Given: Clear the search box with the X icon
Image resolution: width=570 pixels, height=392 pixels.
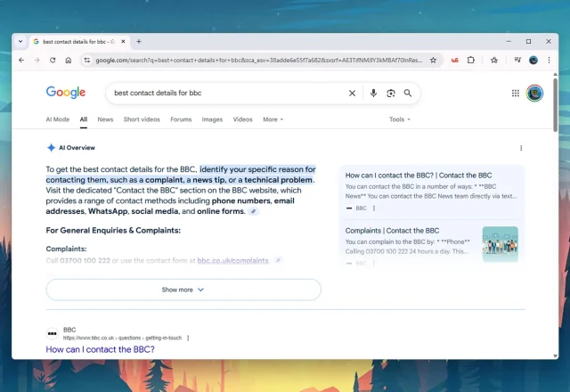Looking at the screenshot, I should tap(352, 93).
